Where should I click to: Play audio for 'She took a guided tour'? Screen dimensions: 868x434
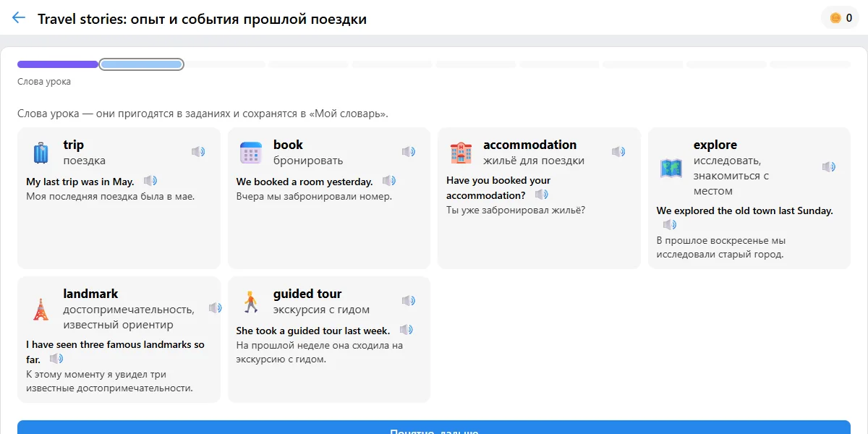[x=407, y=330]
